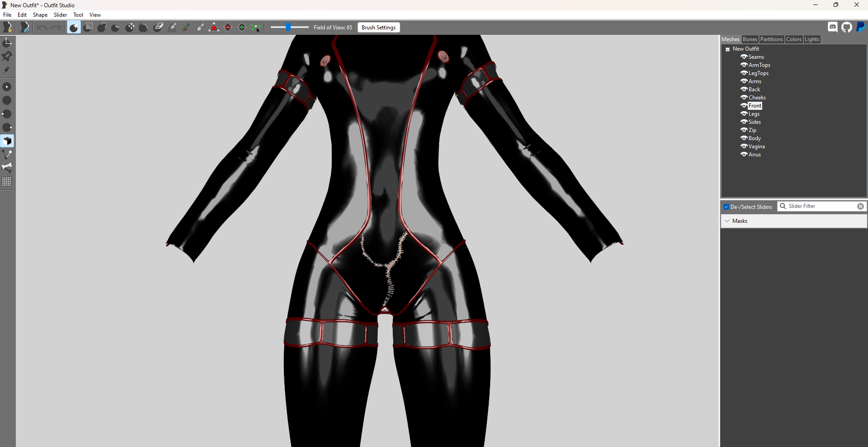
Task: Open the GitHub link icon
Action: (x=847, y=27)
